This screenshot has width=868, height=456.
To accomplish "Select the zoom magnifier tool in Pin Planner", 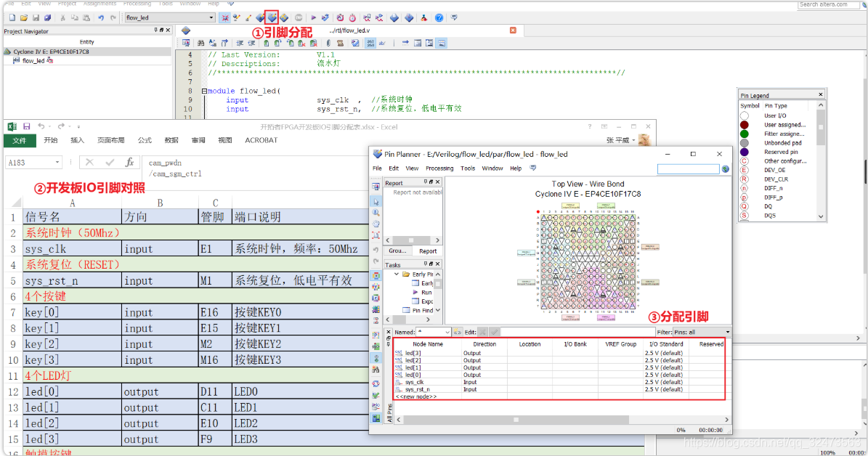I will [x=376, y=213].
